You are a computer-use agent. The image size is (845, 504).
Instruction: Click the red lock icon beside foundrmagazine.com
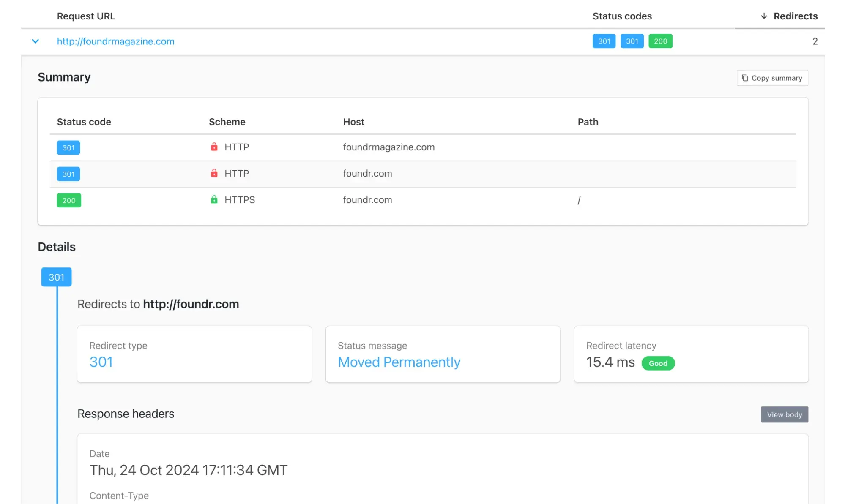click(x=214, y=147)
